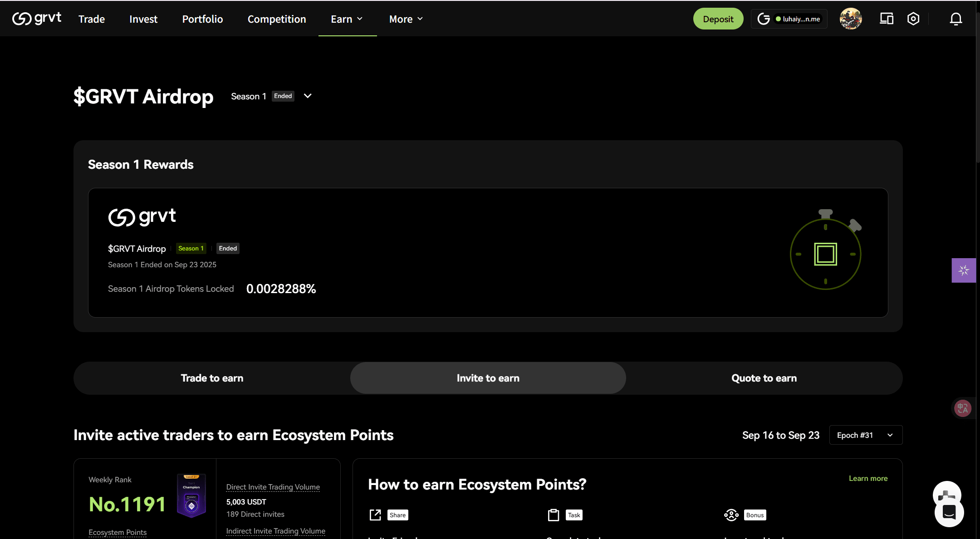Open the notifications bell
980x539 pixels.
coord(955,19)
